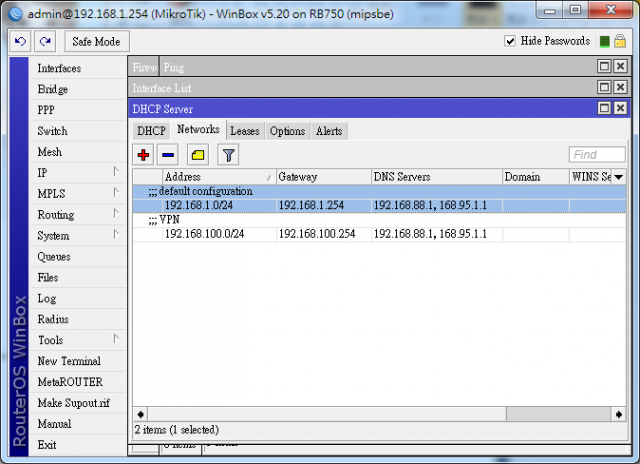Expand the Routing submenu
This screenshot has height=464, width=640.
coord(116,213)
